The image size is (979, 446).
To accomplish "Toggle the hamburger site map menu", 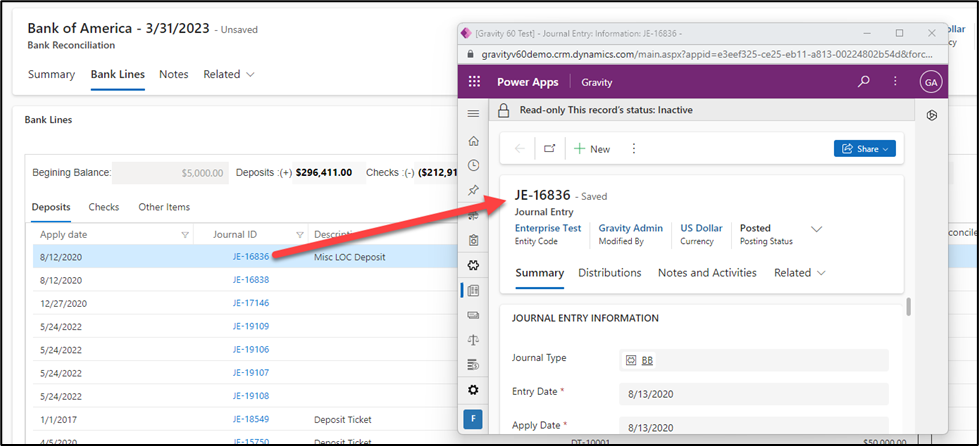I will tap(473, 113).
